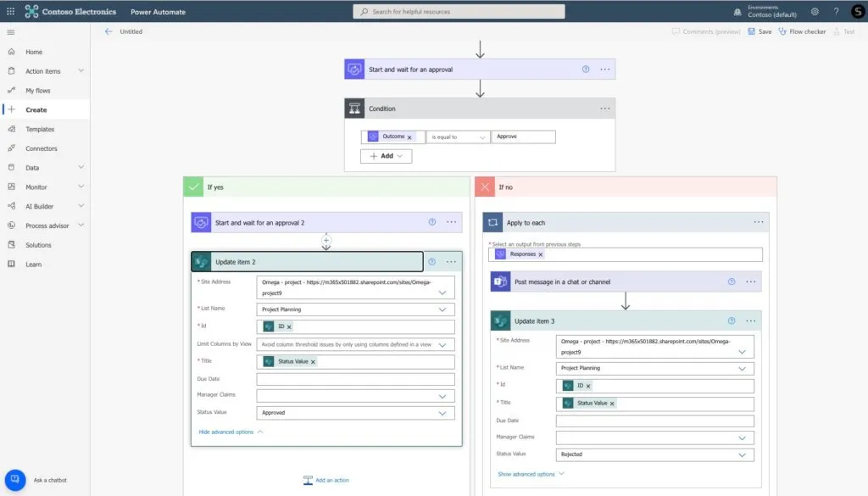Open the 'is equal to' operator dropdown
This screenshot has height=496, width=868.
click(458, 137)
